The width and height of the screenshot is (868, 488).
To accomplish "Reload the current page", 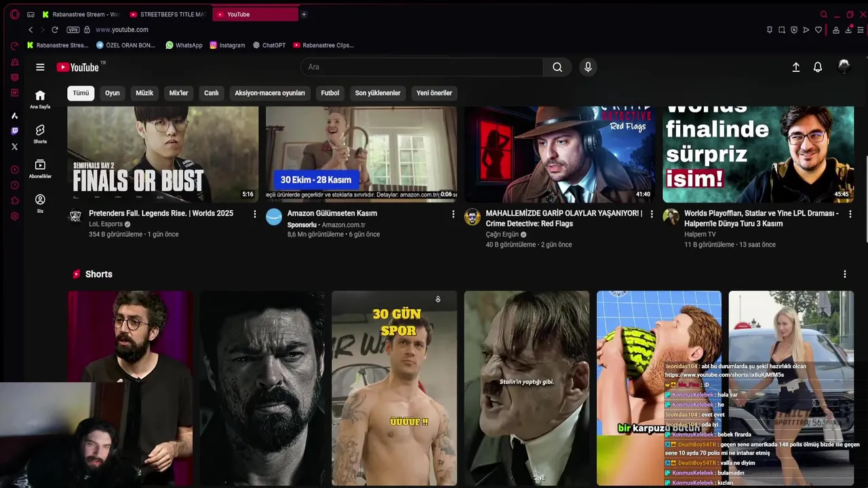I will click(x=55, y=30).
